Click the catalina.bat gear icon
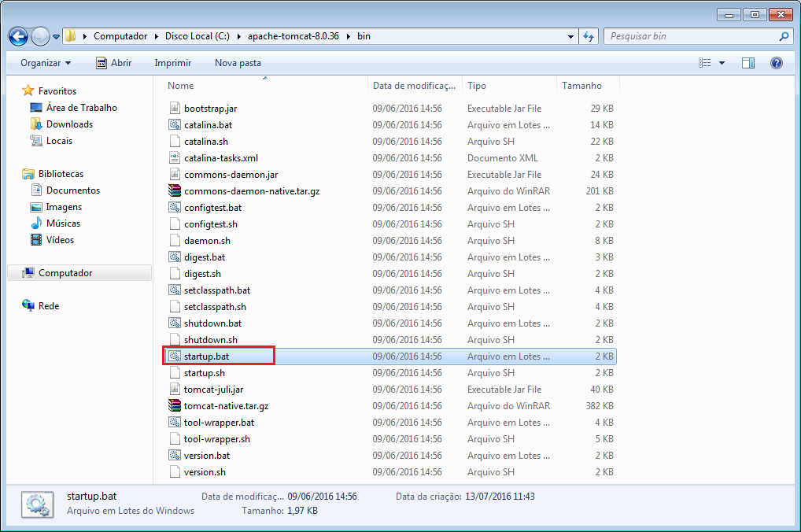The width and height of the screenshot is (801, 532). pyautogui.click(x=175, y=124)
